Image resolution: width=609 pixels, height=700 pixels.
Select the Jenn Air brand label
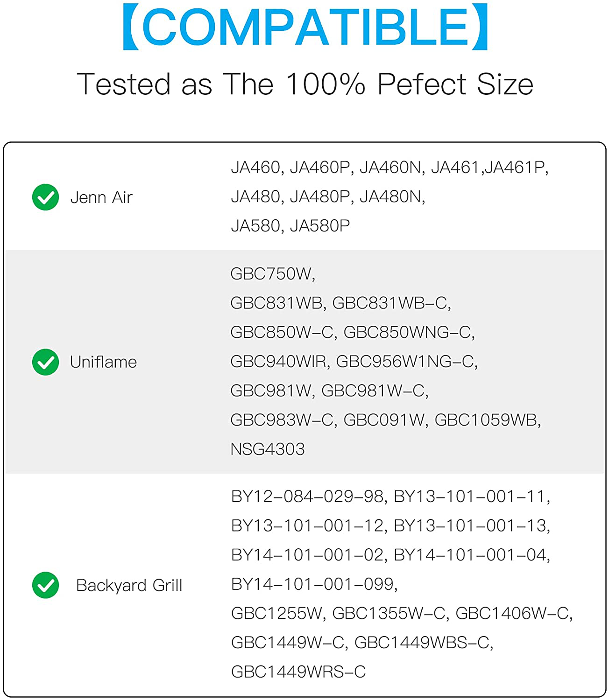click(x=101, y=197)
